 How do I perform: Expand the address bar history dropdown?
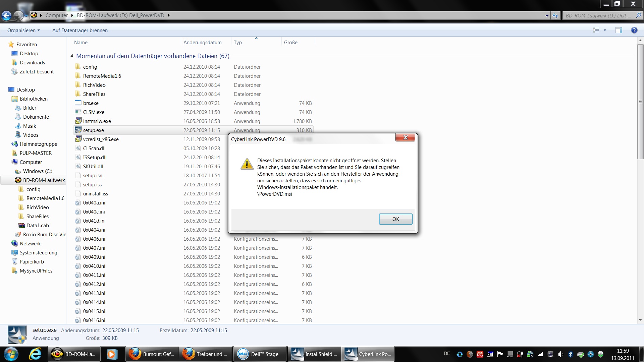[x=547, y=15]
